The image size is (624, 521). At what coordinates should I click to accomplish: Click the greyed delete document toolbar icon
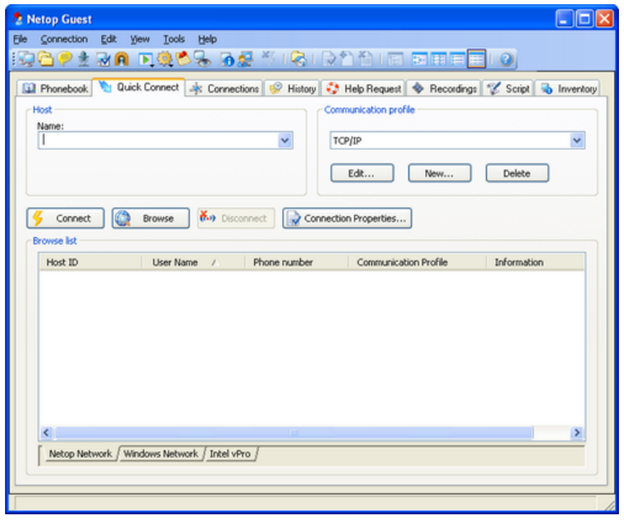tap(365, 59)
